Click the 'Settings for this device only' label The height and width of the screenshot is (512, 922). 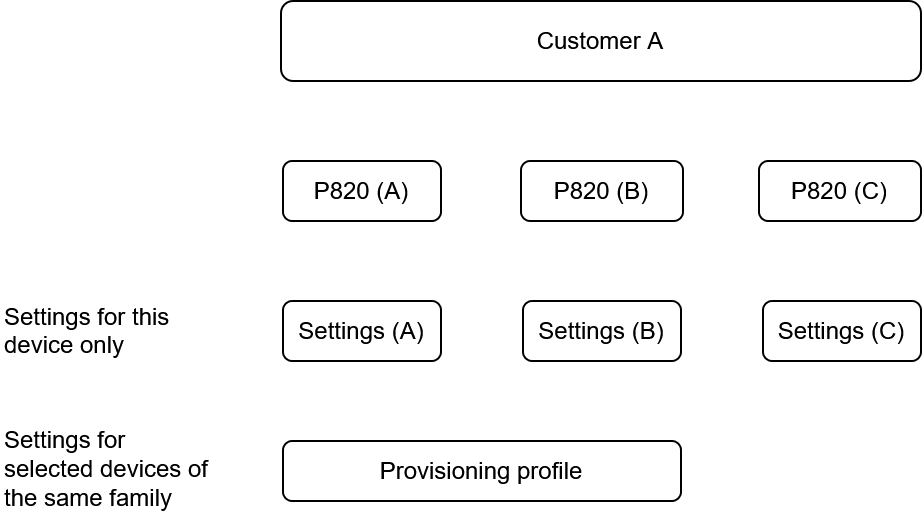(86, 331)
